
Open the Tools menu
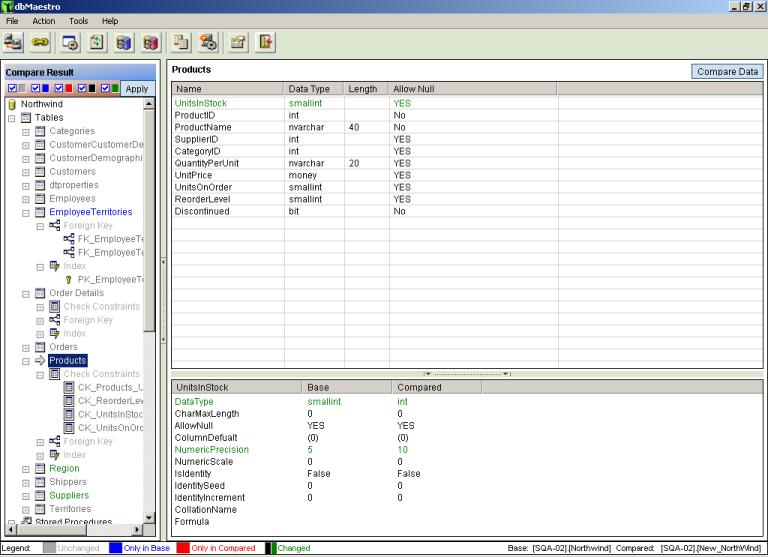coord(78,21)
